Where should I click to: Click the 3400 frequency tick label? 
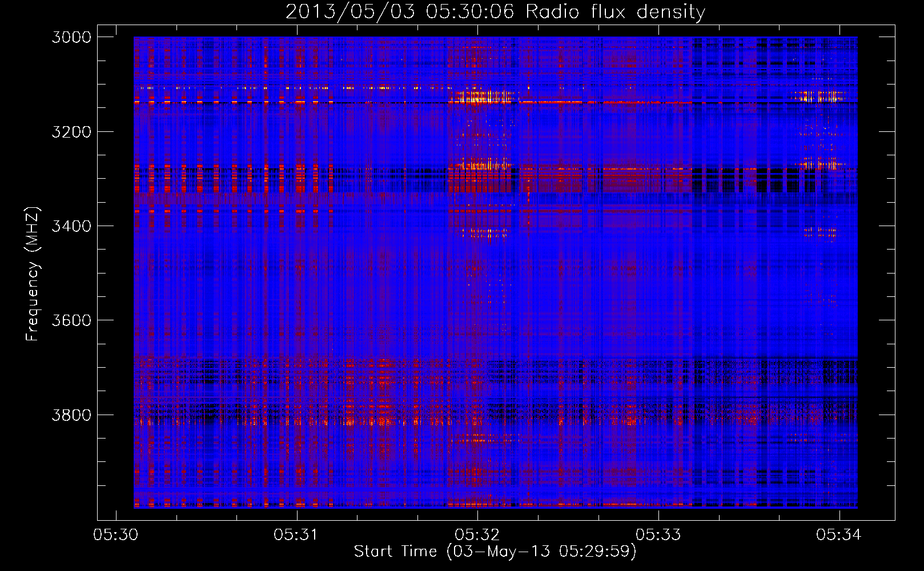[71, 226]
